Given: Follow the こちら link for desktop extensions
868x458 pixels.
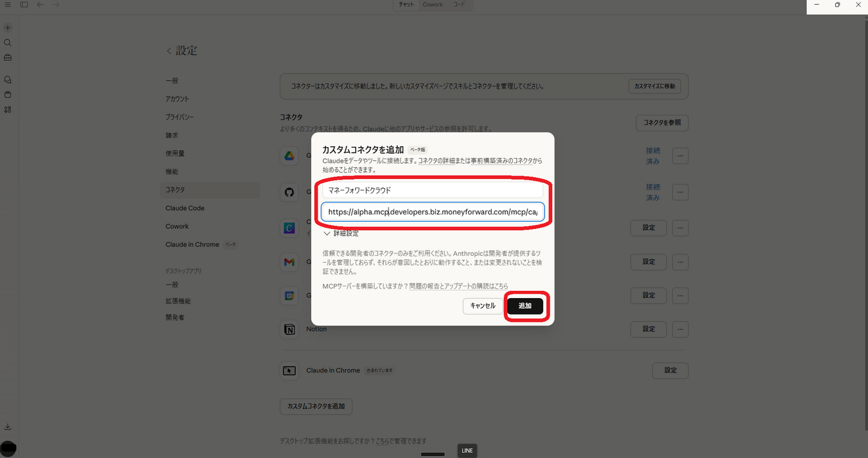Looking at the screenshot, I should coord(382,441).
